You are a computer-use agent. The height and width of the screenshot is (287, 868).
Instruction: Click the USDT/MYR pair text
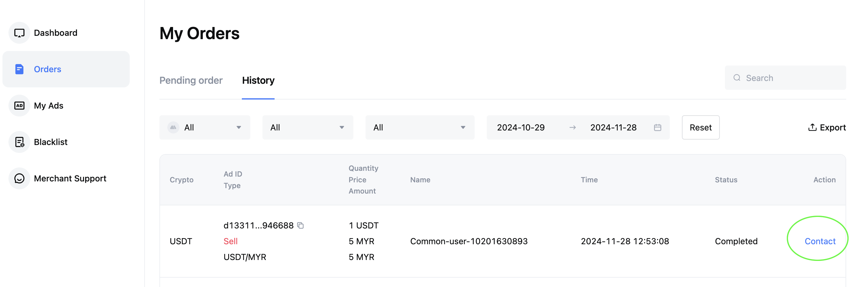[x=245, y=257]
